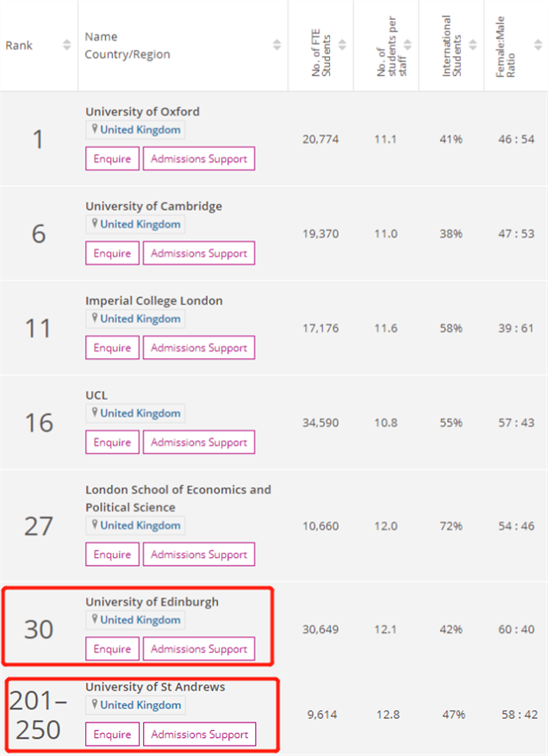Sort table by Rank column arrows

66,45
